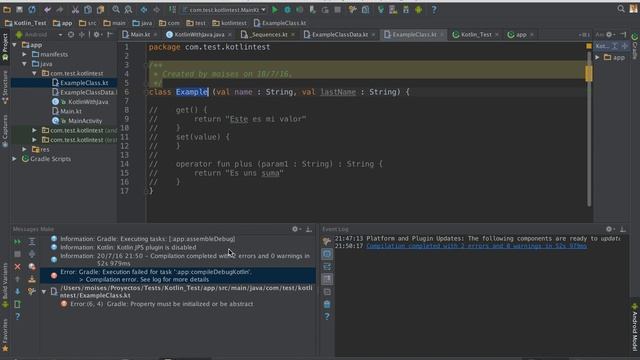Select the Kotlin_Test breadcrumb
Image resolution: width=640 pixels, height=360 pixels.
click(26, 23)
